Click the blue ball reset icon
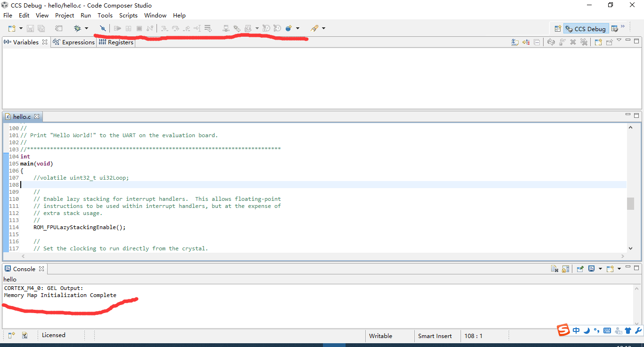 click(x=289, y=29)
